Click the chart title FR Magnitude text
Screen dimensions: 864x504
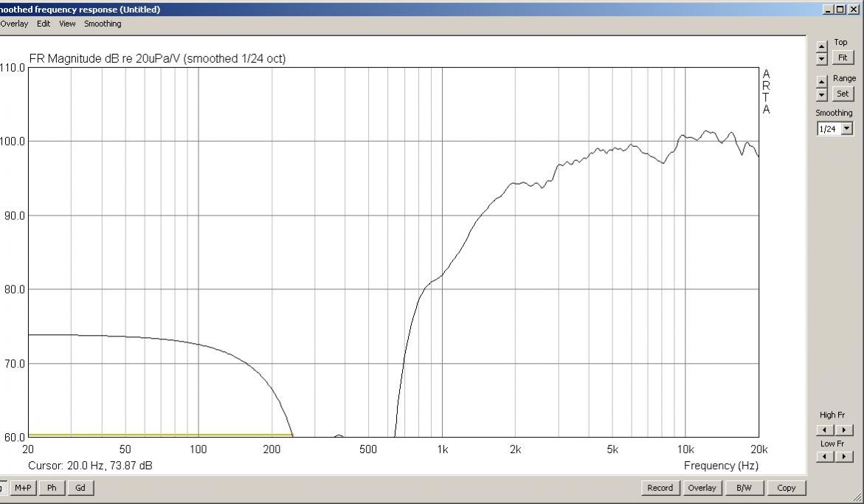click(158, 58)
